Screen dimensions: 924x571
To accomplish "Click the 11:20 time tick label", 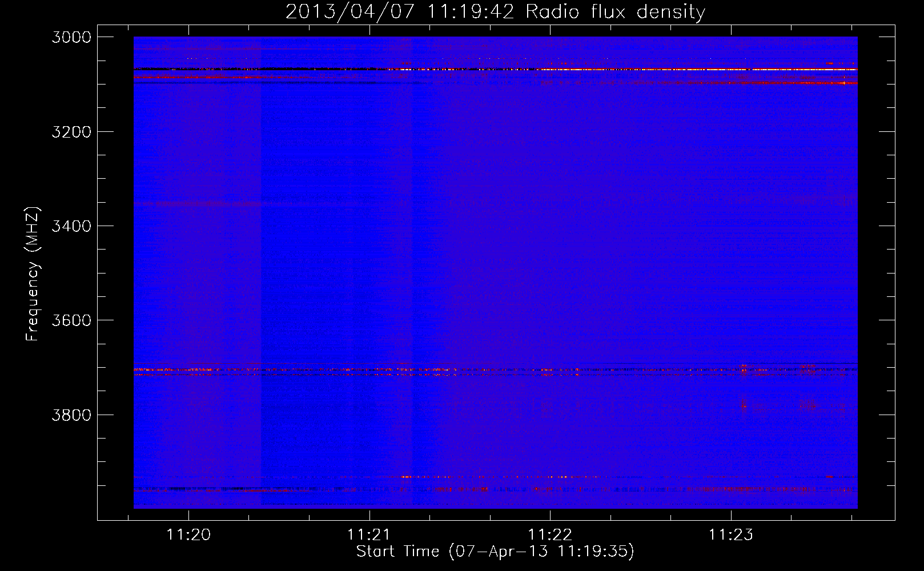I will pos(188,535).
